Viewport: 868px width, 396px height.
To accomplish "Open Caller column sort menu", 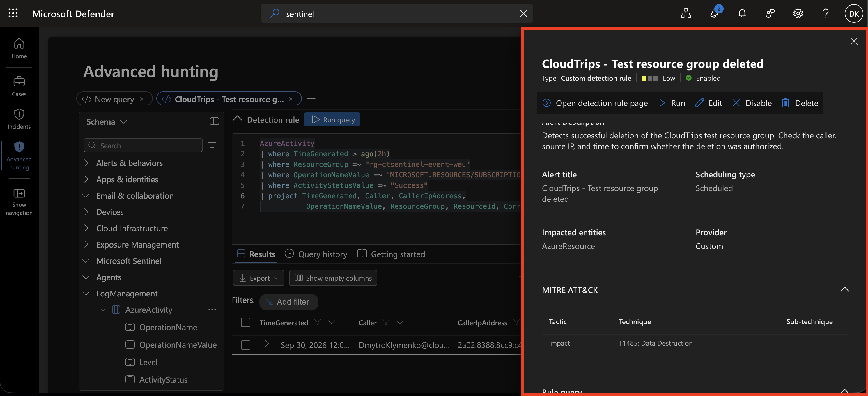I will [x=400, y=322].
